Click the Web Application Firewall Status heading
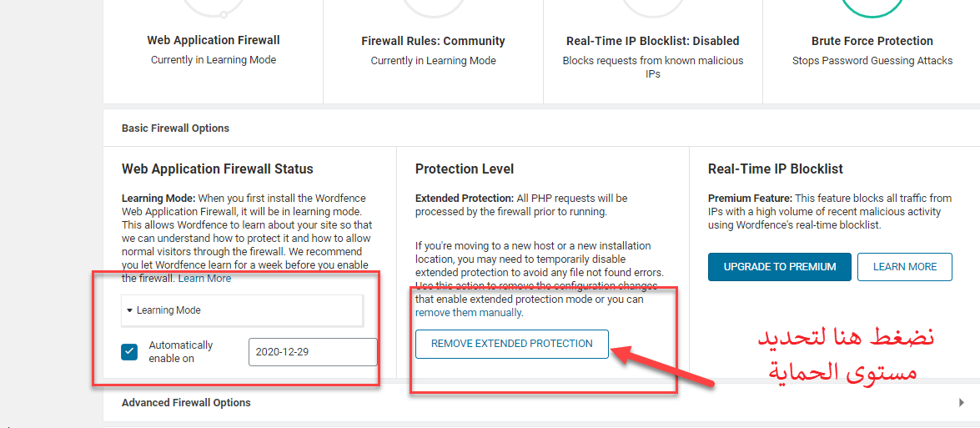 218,169
